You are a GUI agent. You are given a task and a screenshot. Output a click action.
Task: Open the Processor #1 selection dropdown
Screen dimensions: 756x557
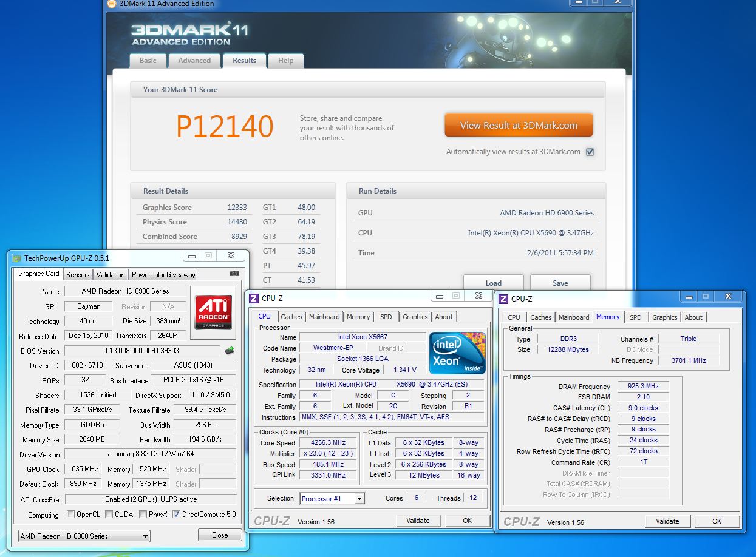tap(332, 499)
